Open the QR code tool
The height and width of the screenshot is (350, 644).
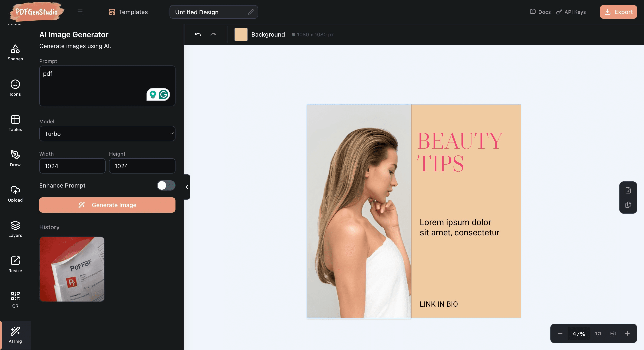pos(15,300)
